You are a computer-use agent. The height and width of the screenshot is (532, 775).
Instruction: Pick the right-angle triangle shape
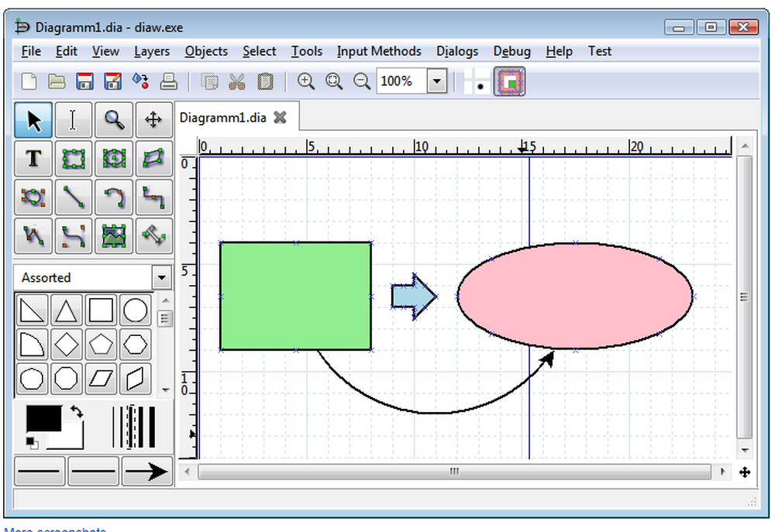pos(32,311)
